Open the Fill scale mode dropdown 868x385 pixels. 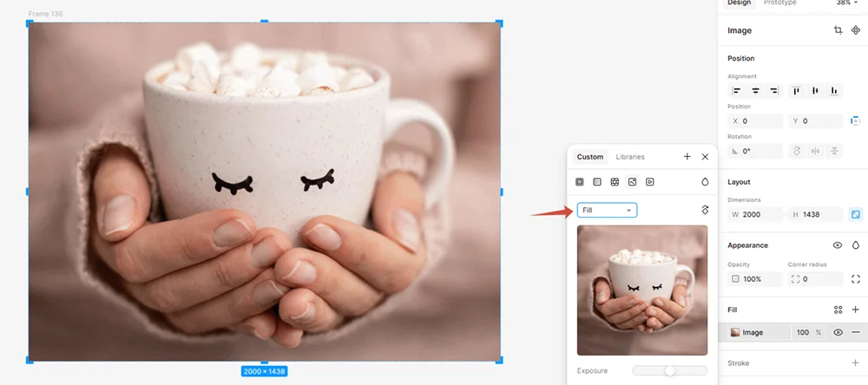point(608,210)
